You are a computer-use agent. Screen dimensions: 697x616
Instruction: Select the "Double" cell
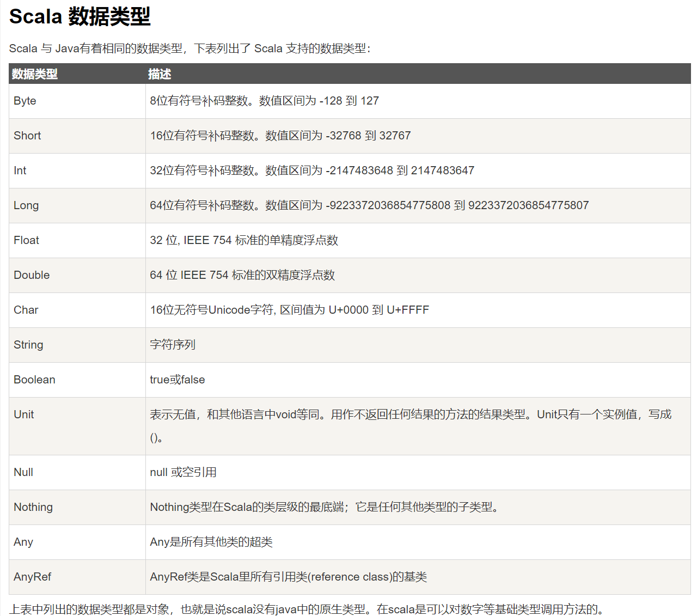[77, 275]
